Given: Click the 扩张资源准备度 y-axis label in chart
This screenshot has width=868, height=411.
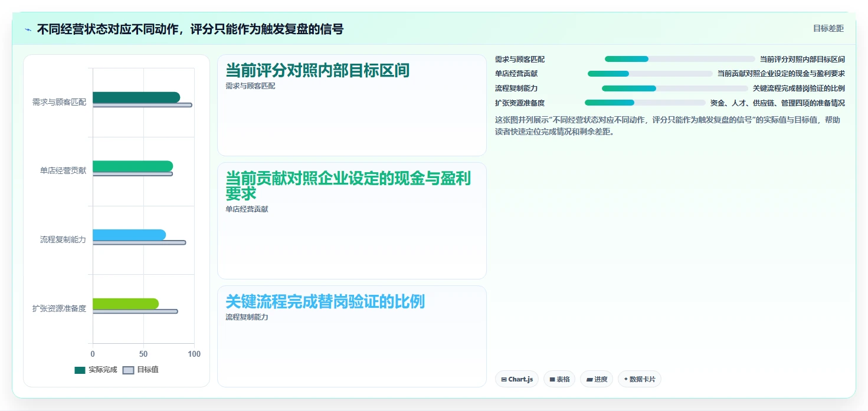Looking at the screenshot, I should point(59,308).
